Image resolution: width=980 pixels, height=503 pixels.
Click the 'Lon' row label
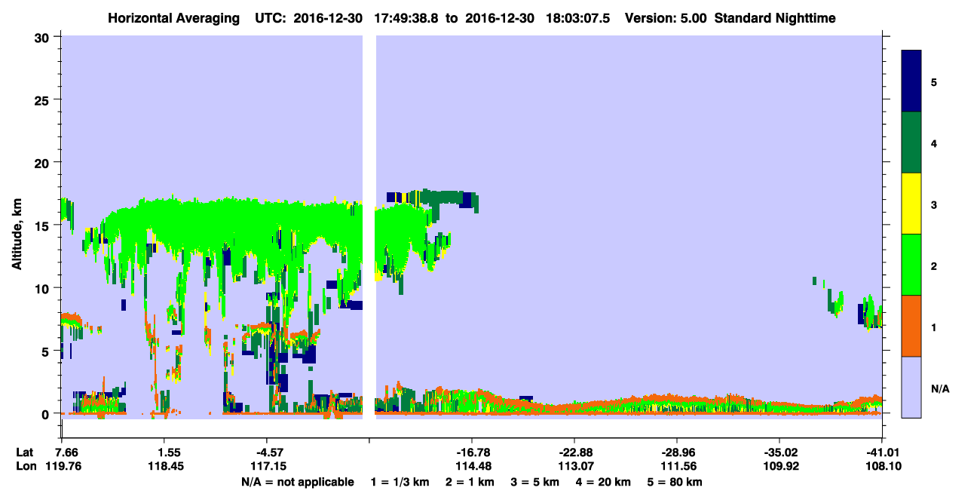click(x=25, y=466)
